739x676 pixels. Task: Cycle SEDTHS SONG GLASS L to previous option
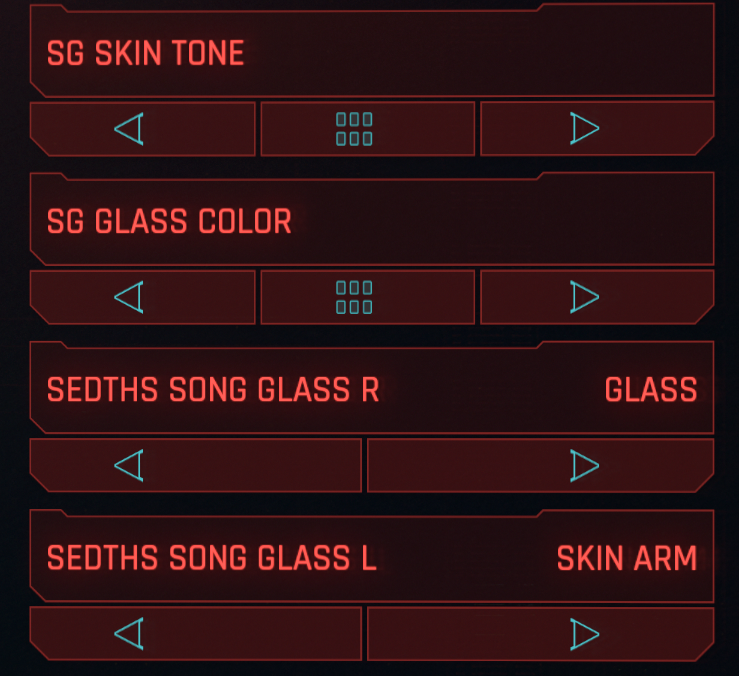coord(130,633)
